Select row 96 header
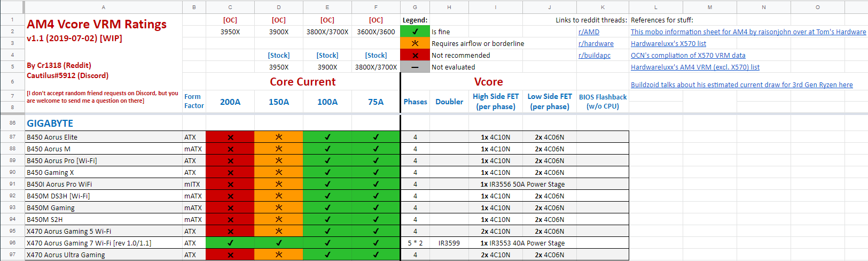The height and width of the screenshot is (261, 868). click(12, 243)
